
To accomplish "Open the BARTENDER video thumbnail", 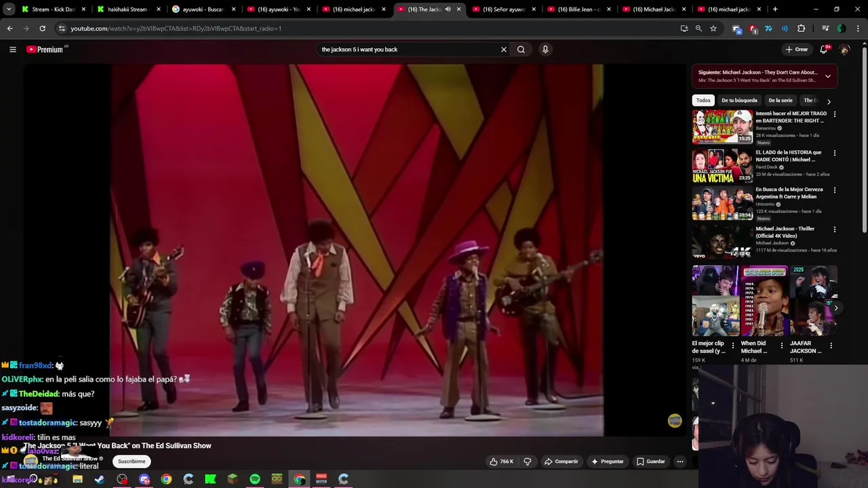I will [722, 127].
